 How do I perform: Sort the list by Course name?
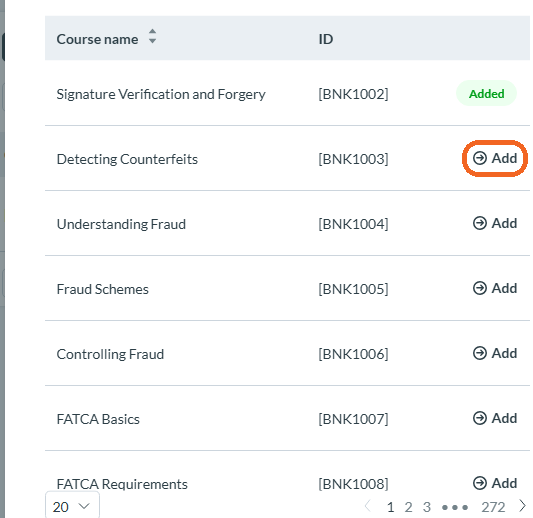coord(152,36)
